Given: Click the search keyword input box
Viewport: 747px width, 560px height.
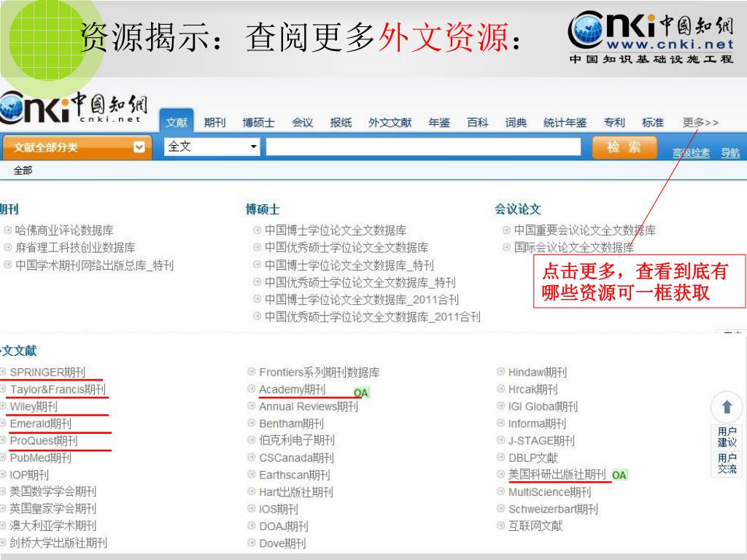Looking at the screenshot, I should point(424,147).
